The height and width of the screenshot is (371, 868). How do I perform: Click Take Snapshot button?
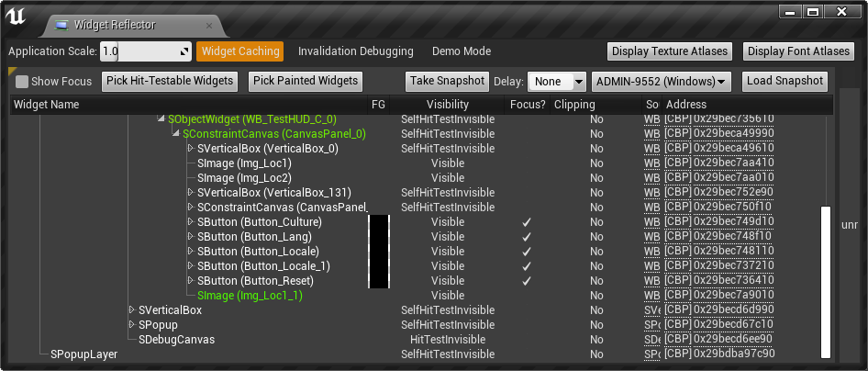(447, 82)
